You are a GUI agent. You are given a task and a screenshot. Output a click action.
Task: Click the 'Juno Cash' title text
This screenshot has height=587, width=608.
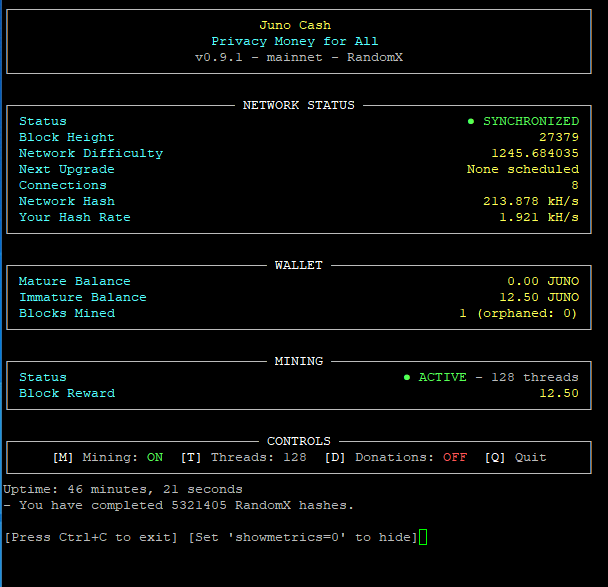pyautogui.click(x=295, y=25)
